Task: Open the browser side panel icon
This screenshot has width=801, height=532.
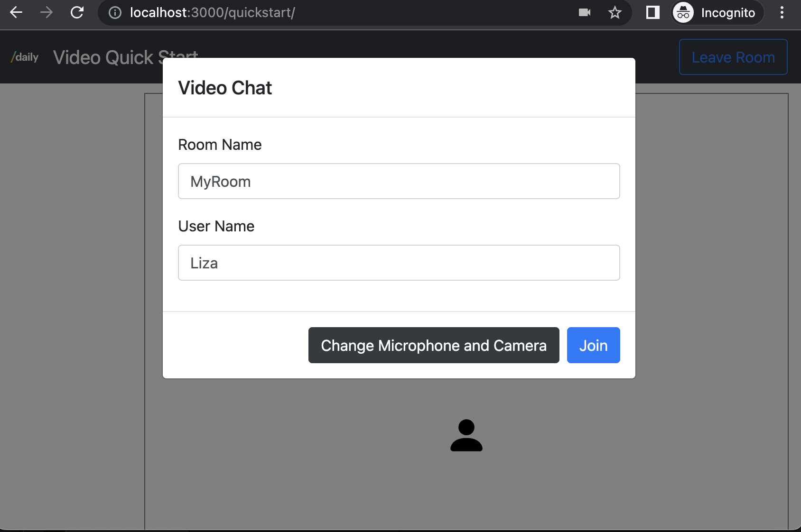Action: pos(652,13)
